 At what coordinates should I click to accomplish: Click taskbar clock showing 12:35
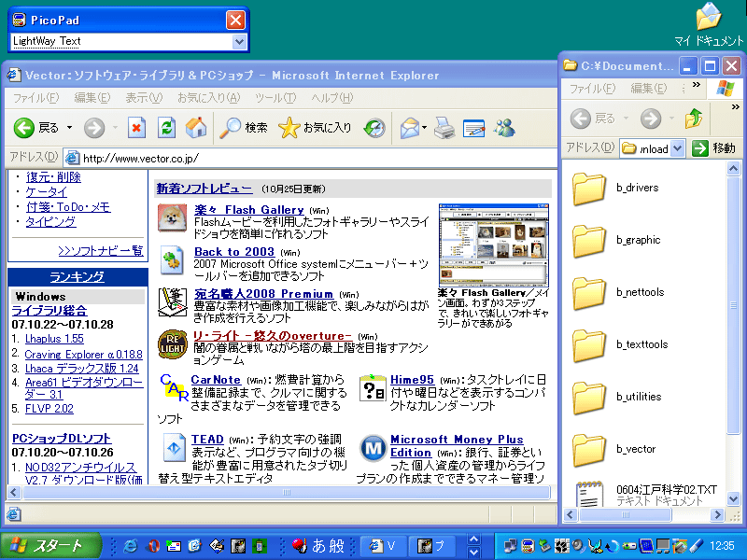(x=721, y=546)
